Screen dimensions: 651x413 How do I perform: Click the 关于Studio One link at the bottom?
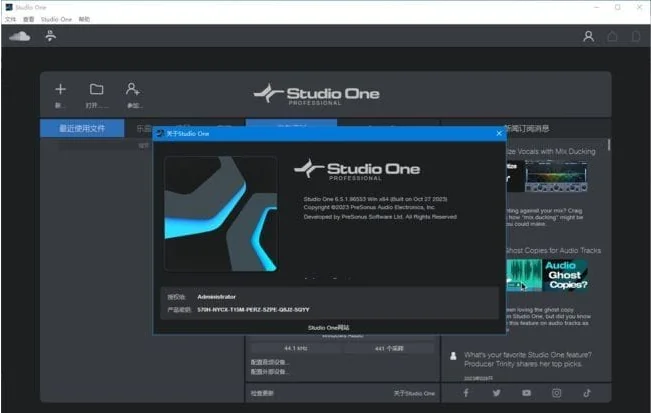click(x=414, y=393)
